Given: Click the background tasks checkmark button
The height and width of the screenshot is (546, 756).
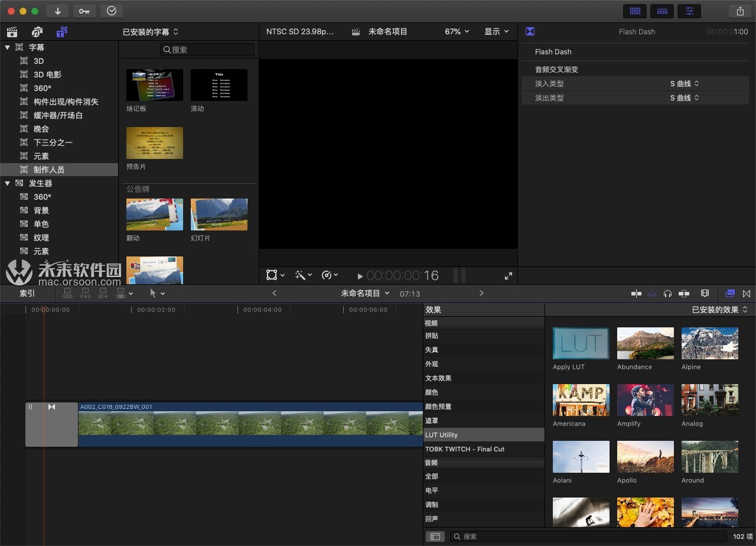Looking at the screenshot, I should pos(112,11).
